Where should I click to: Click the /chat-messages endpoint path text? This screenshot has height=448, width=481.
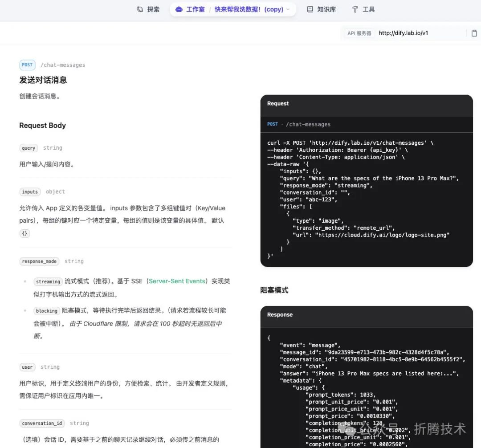[x=63, y=65]
